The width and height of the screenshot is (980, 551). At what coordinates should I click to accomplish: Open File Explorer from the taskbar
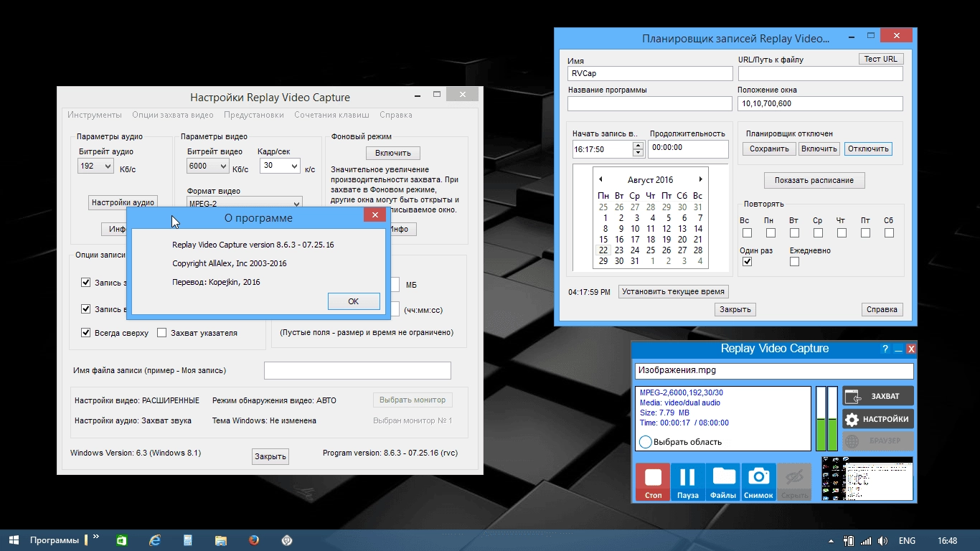[x=221, y=540]
